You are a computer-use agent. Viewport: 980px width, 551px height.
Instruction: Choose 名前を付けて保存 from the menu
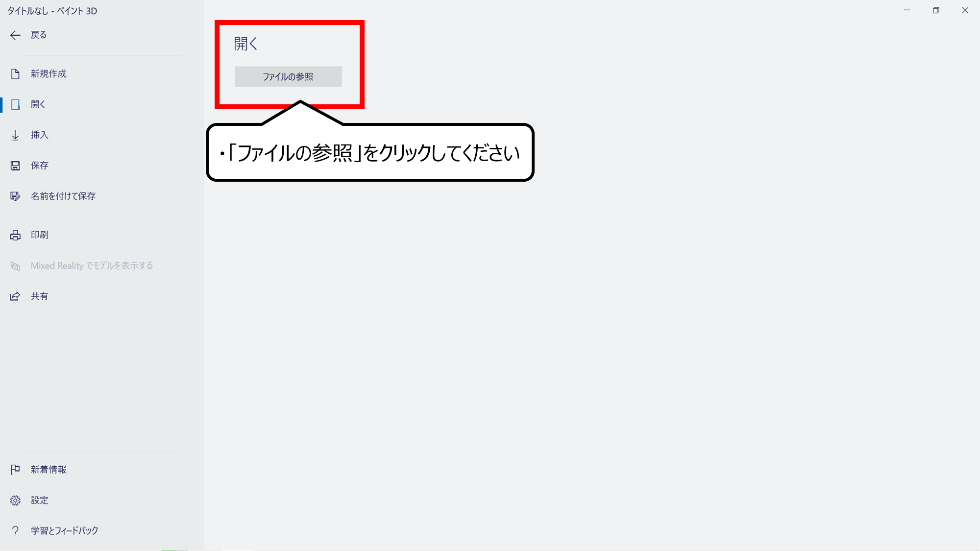[x=63, y=196]
